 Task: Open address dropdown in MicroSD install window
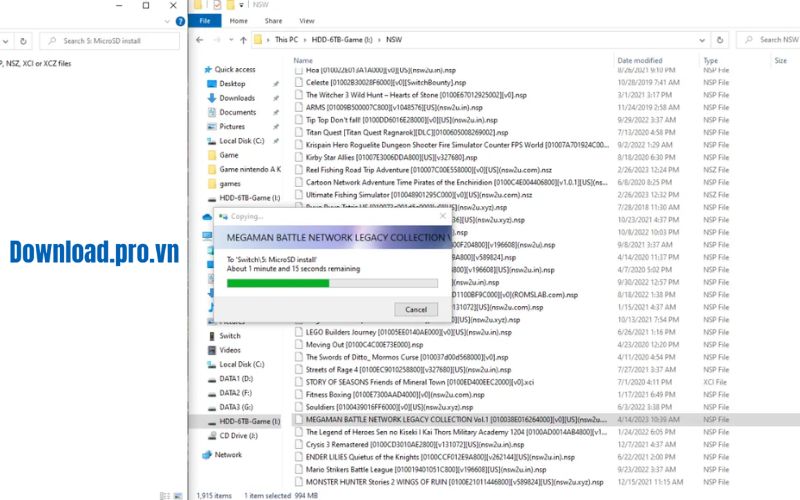tap(5, 41)
